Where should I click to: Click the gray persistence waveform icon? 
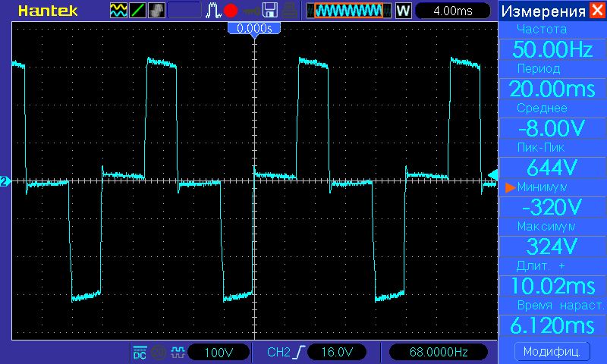point(156,11)
